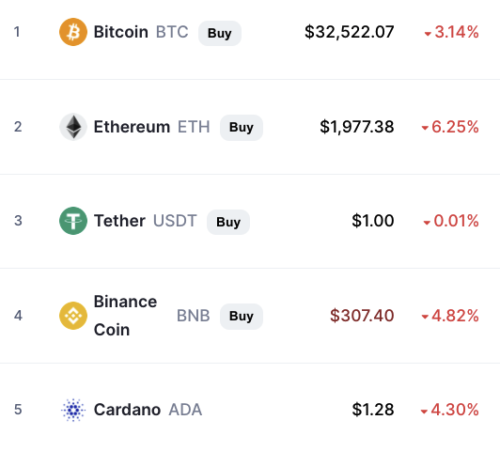Viewport: 500px width, 451px height.
Task: Click the ADA ticker symbol
Action: (x=185, y=410)
